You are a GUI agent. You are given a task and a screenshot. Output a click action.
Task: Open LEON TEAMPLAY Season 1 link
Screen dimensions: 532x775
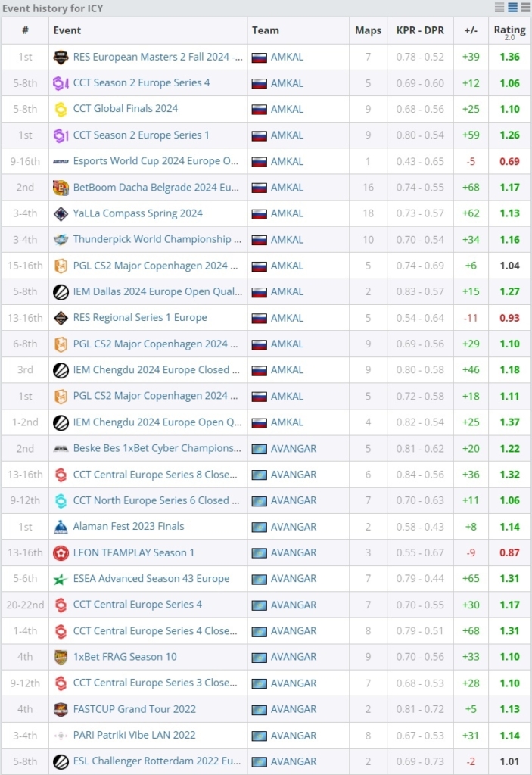pos(133,552)
